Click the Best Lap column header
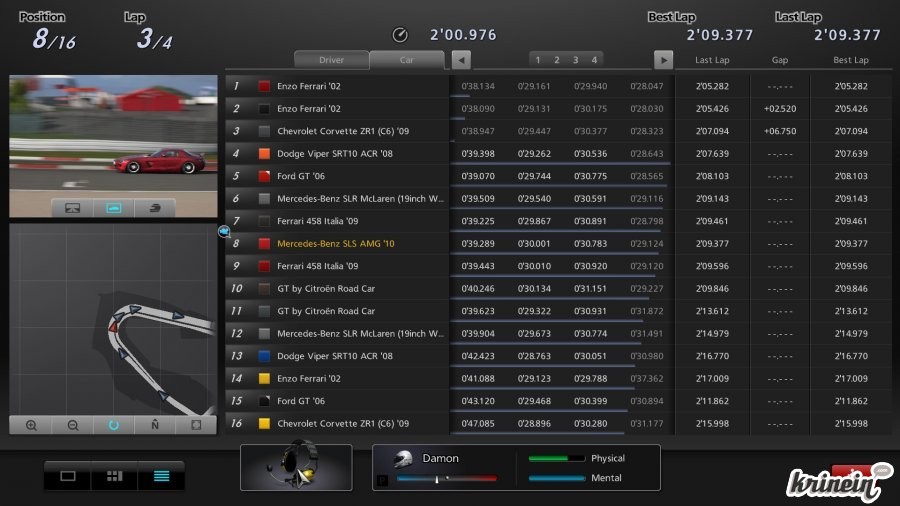 [850, 60]
